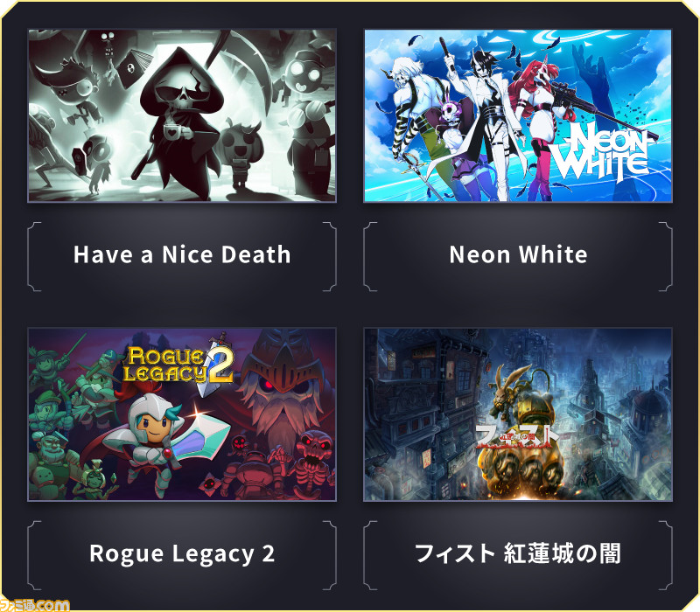Click the Rogue Legacy 2 logo in artwork
The image size is (700, 612).
point(178,365)
